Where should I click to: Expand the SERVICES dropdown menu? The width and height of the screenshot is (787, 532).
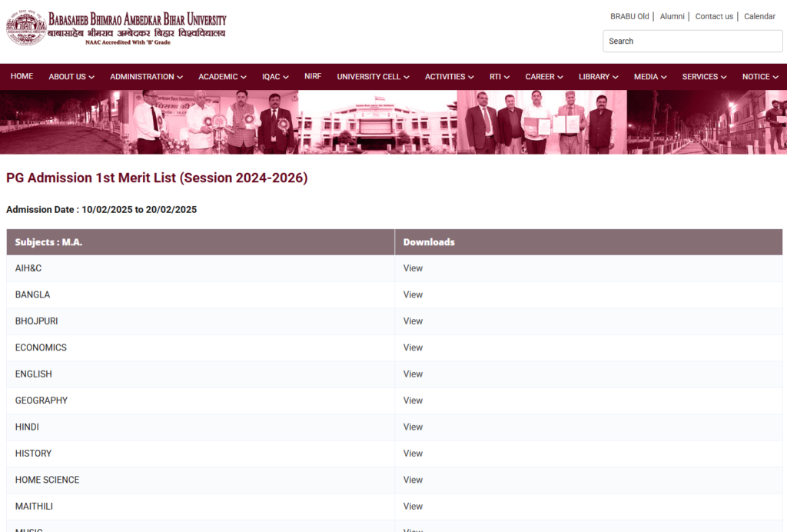[704, 77]
